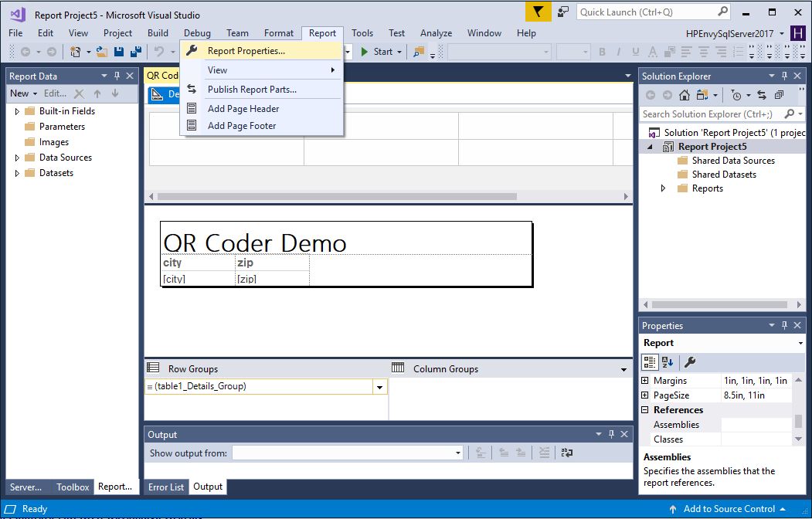Click the Home icon in Solution Explorer

click(x=684, y=95)
